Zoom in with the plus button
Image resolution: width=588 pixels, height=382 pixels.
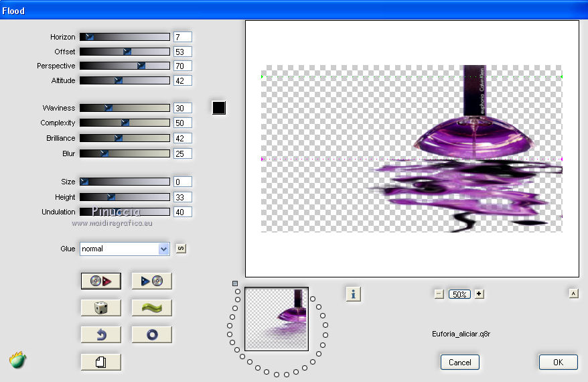(x=479, y=294)
